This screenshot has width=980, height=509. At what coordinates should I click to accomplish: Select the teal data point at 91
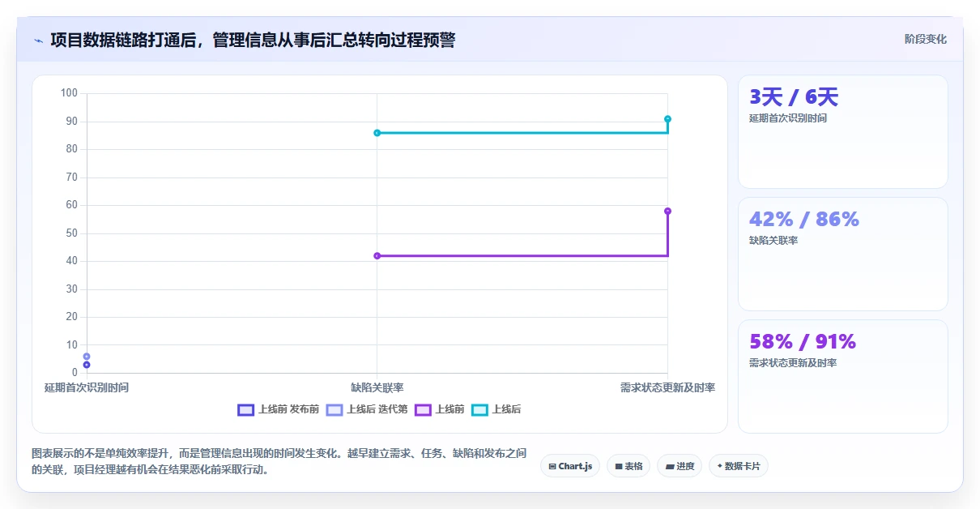click(x=667, y=119)
